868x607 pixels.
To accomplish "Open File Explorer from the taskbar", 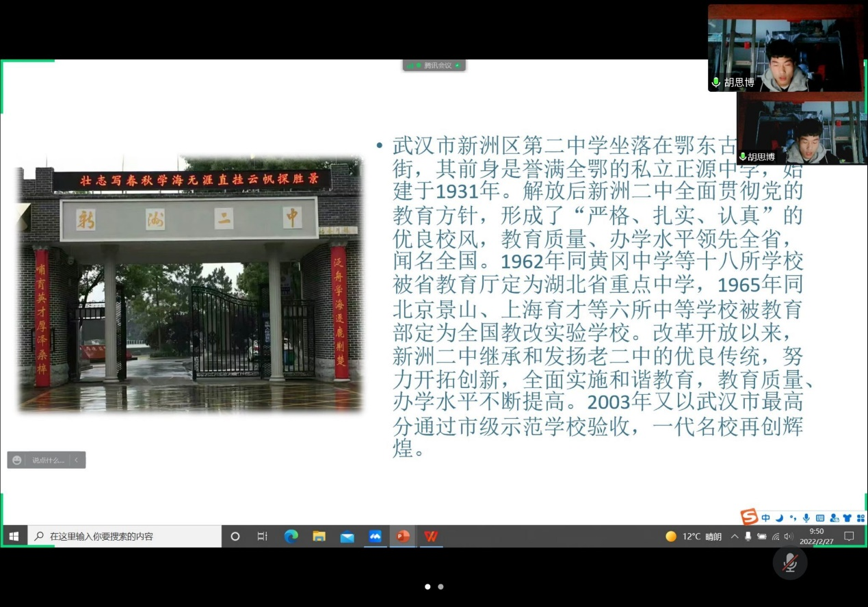I will click(x=319, y=537).
